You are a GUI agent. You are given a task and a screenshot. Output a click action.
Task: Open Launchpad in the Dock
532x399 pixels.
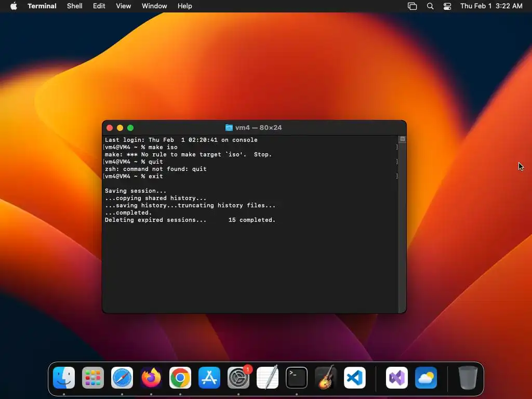click(93, 378)
